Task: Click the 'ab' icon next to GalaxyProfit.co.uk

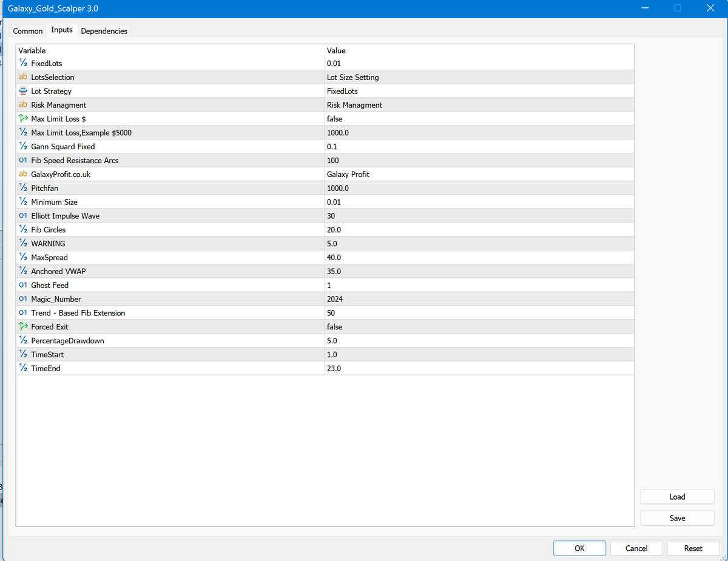Action: point(23,174)
